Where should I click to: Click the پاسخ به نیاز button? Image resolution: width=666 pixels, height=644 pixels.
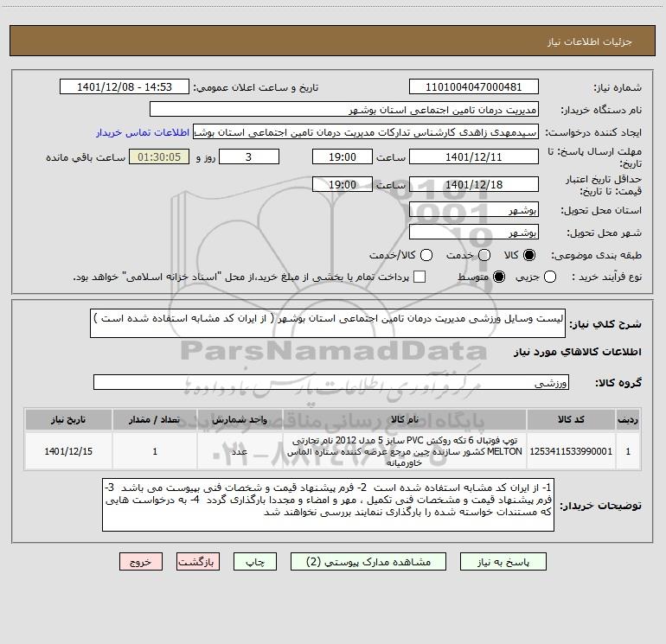503,562
